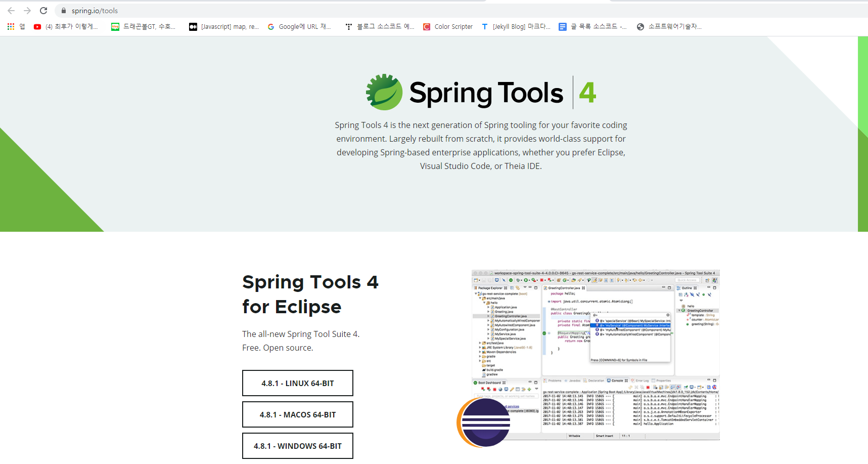This screenshot has width=868, height=464.
Task: Open the 블로그 소스코드 bookmark
Action: point(380,27)
